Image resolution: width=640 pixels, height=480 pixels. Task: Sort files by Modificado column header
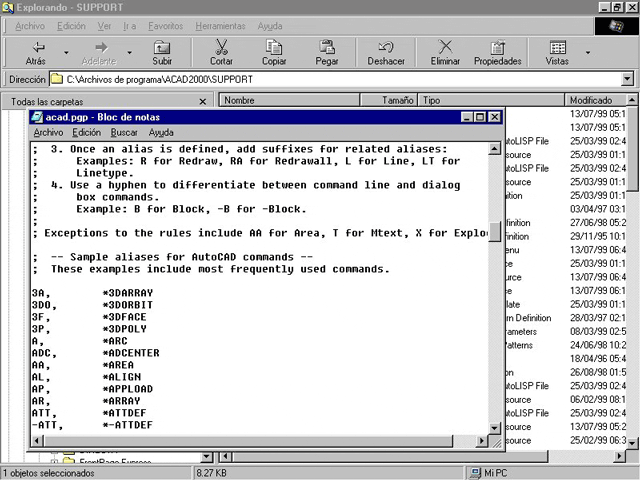[597, 100]
